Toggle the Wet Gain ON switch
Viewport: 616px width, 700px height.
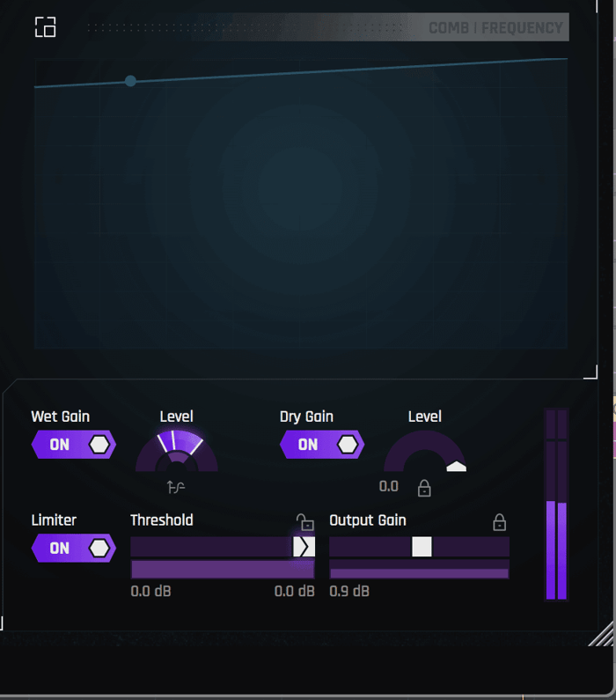tap(74, 445)
